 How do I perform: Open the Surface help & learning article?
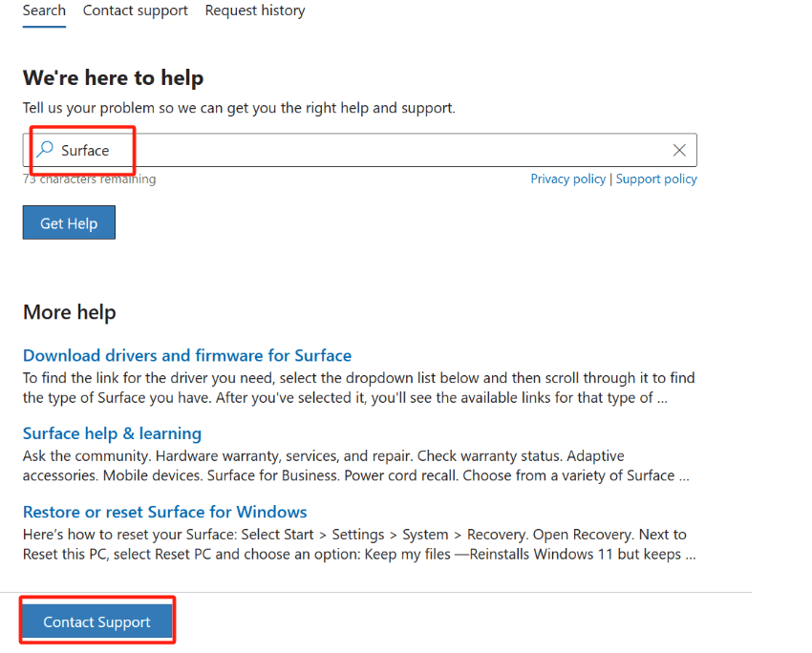112,433
